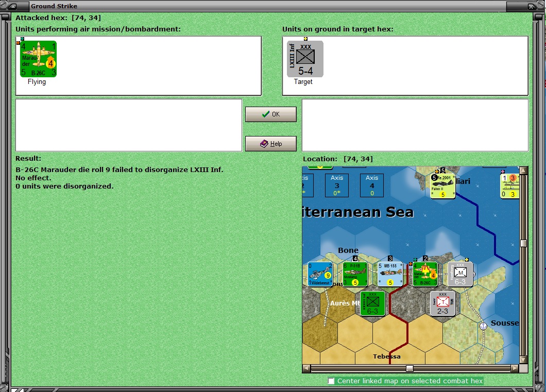Confirm the result with the OK button
Screen dimensions: 546x392
pos(271,114)
